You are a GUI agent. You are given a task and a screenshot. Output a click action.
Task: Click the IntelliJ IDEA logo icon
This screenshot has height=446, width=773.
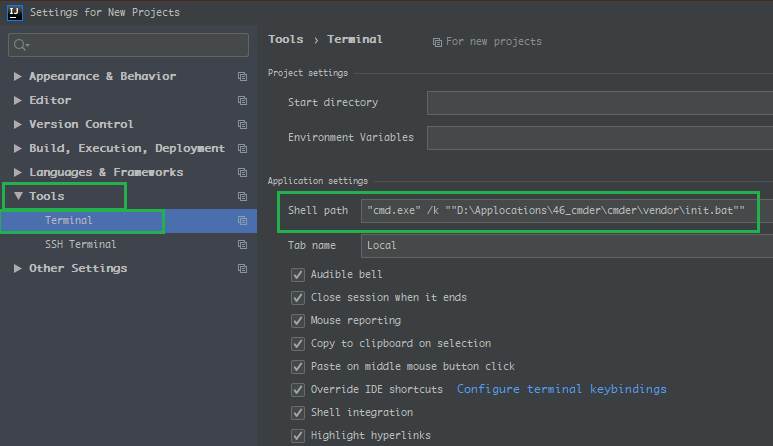click(x=13, y=12)
